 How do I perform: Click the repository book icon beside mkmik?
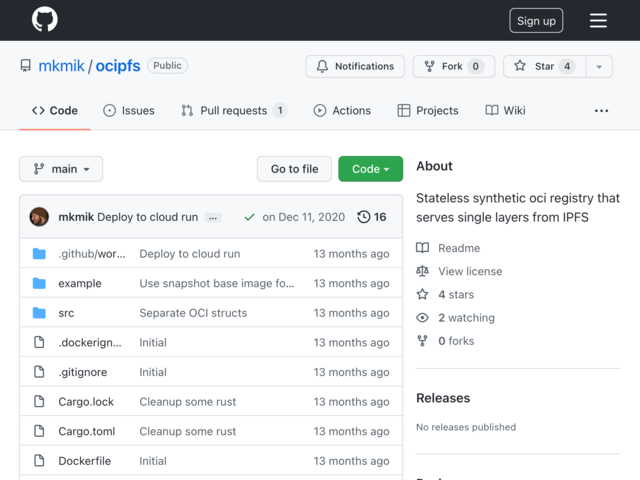(x=25, y=66)
